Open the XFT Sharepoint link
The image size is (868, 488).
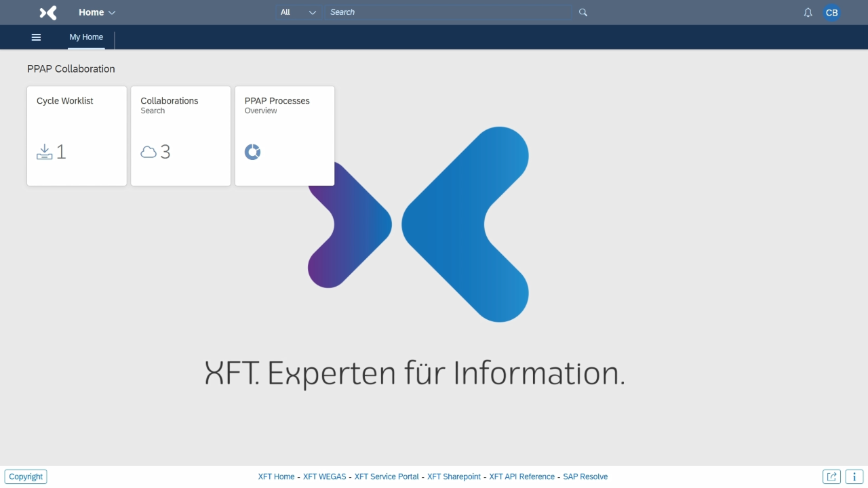pyautogui.click(x=454, y=476)
